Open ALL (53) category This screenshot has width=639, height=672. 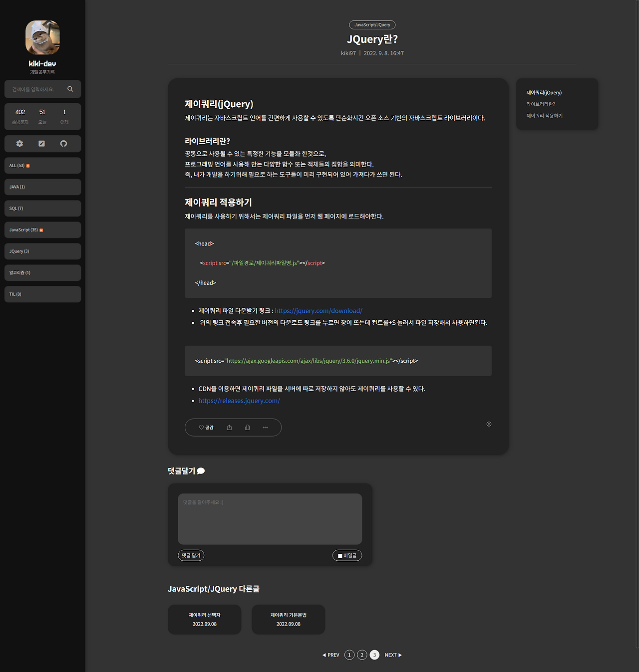pyautogui.click(x=42, y=166)
